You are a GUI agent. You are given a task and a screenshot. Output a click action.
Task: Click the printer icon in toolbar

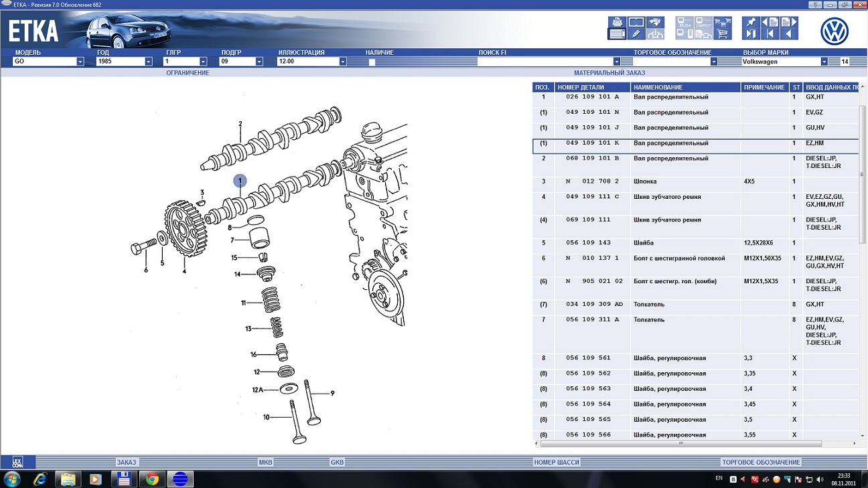tap(617, 22)
